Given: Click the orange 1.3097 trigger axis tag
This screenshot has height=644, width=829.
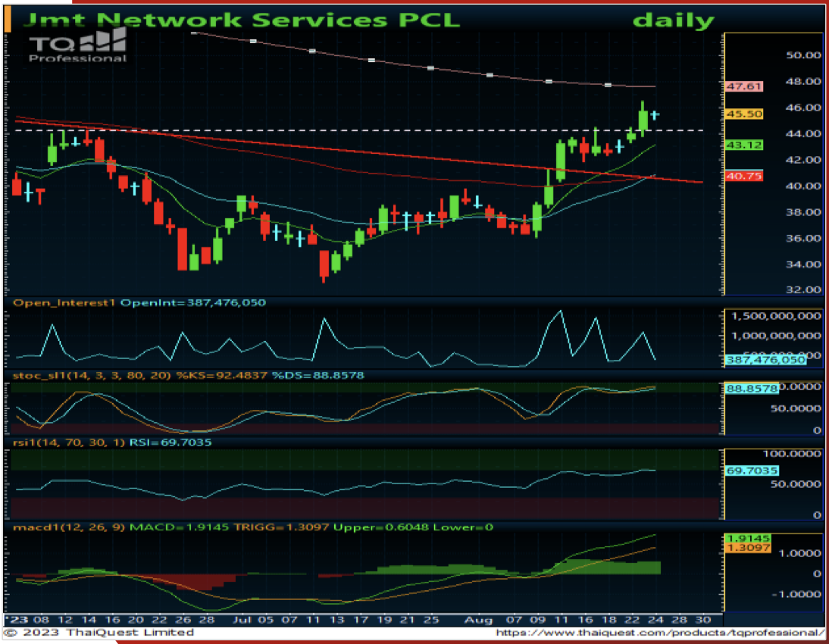Looking at the screenshot, I should (x=748, y=548).
